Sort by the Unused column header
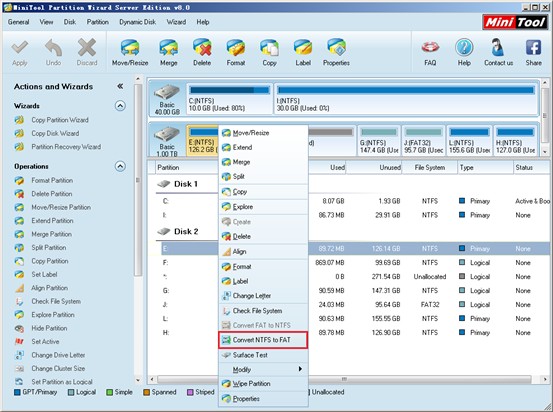 click(x=374, y=168)
